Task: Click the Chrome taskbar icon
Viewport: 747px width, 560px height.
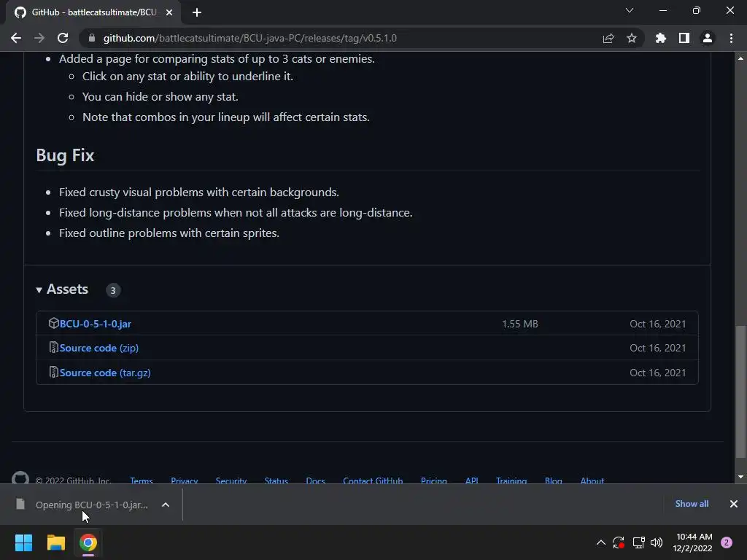Action: [88, 542]
